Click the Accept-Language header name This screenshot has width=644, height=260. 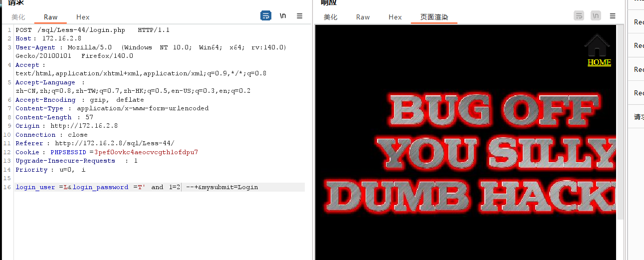coord(45,82)
